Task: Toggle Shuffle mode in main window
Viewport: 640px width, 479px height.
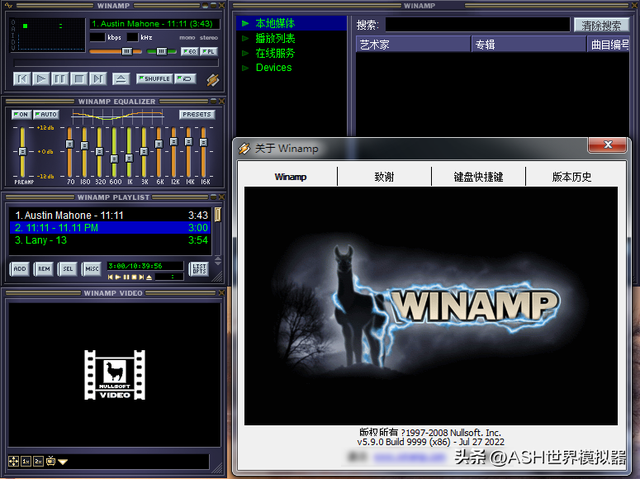Action: [154, 79]
